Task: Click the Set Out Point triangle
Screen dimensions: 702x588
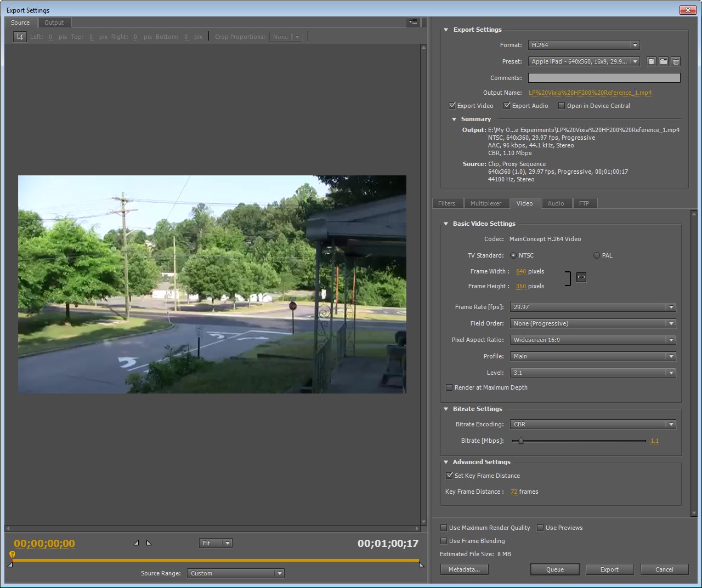Action: point(149,543)
